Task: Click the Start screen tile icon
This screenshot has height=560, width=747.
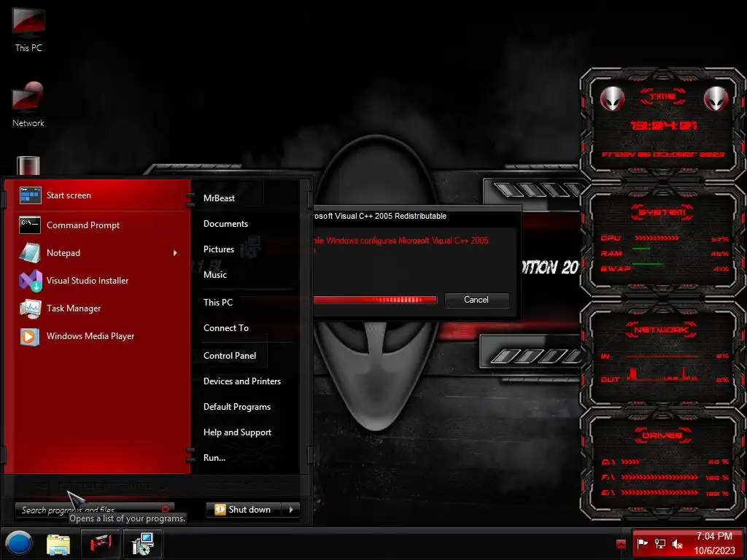Action: coord(30,195)
